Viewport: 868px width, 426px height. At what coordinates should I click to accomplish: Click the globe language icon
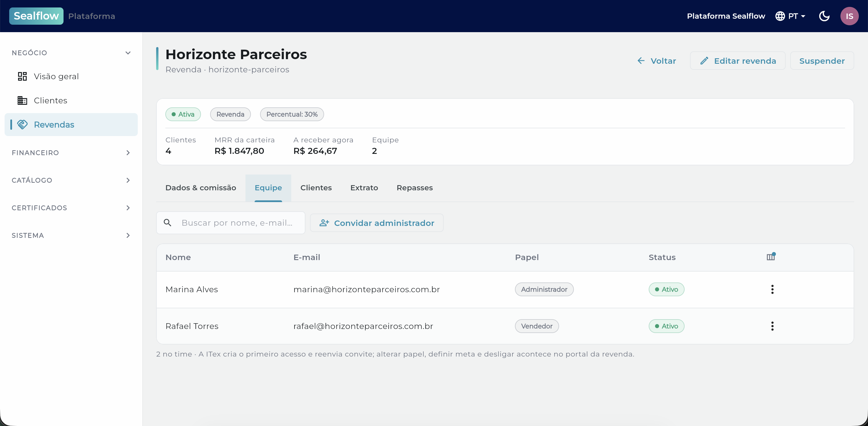point(780,16)
